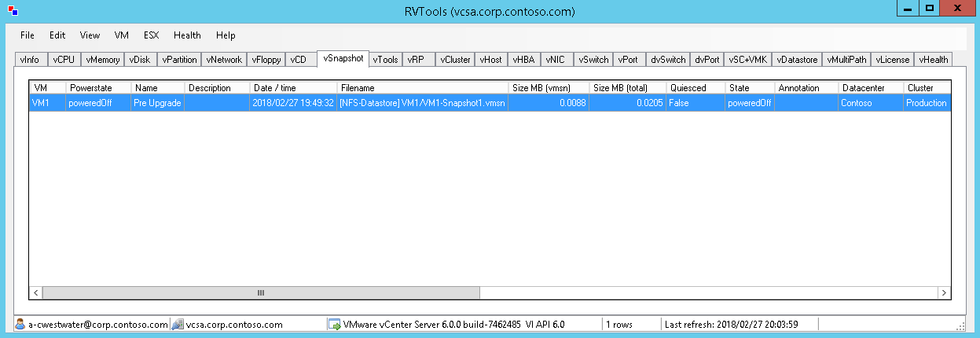Sort by the Size MB (vmsn) column
Image resolution: width=980 pixels, height=338 pixels.
tap(549, 88)
